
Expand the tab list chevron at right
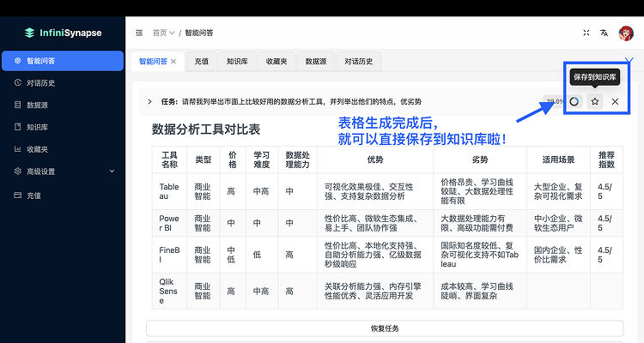(629, 61)
